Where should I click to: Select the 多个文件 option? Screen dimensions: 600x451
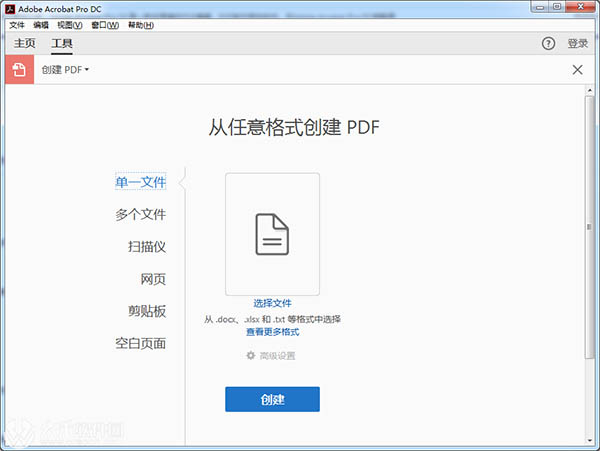[x=141, y=214]
